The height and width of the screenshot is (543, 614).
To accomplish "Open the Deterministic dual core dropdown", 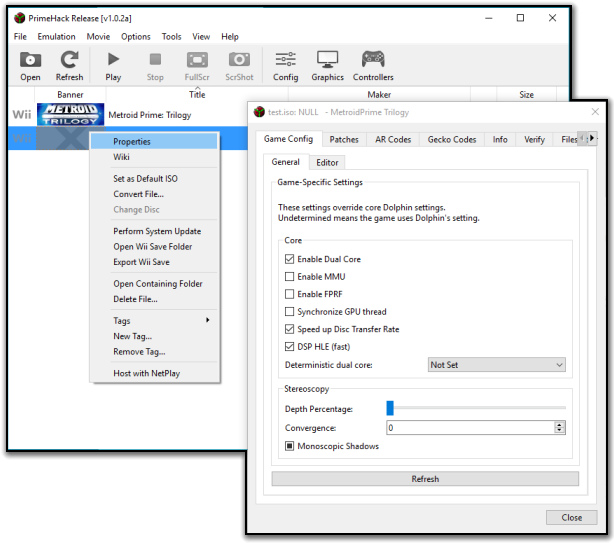I will click(497, 365).
